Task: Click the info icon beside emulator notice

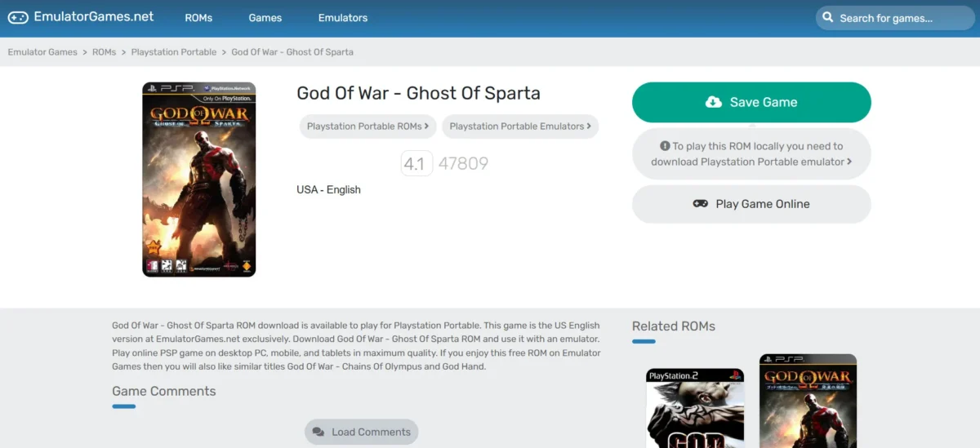Action: (665, 146)
